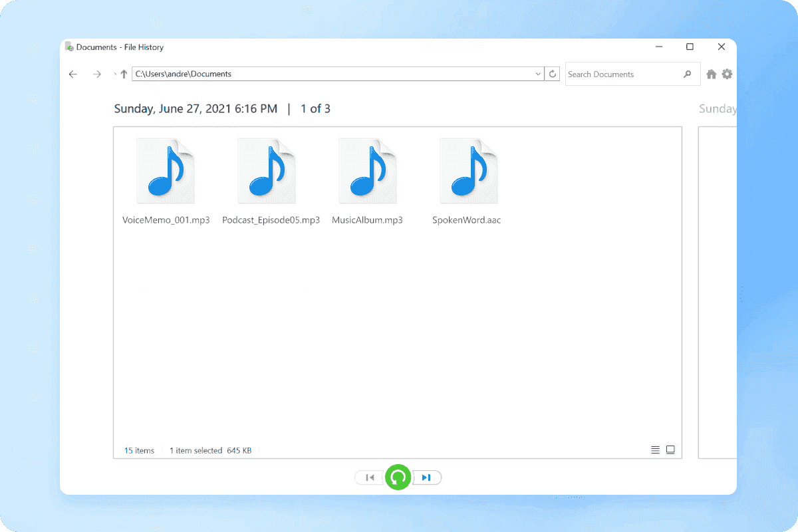Click the Back arrow
Viewport: 798px width, 532px height.
(73, 74)
